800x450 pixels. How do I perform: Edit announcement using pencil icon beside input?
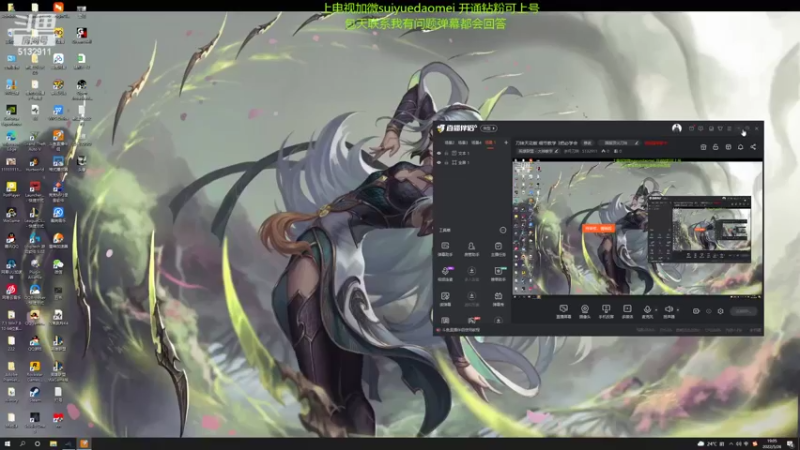click(x=637, y=143)
